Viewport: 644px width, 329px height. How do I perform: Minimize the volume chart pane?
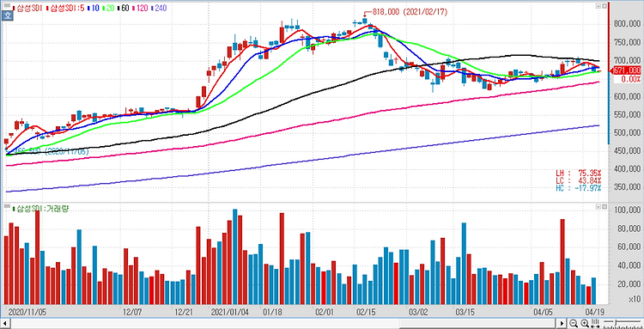pyautogui.click(x=598, y=207)
